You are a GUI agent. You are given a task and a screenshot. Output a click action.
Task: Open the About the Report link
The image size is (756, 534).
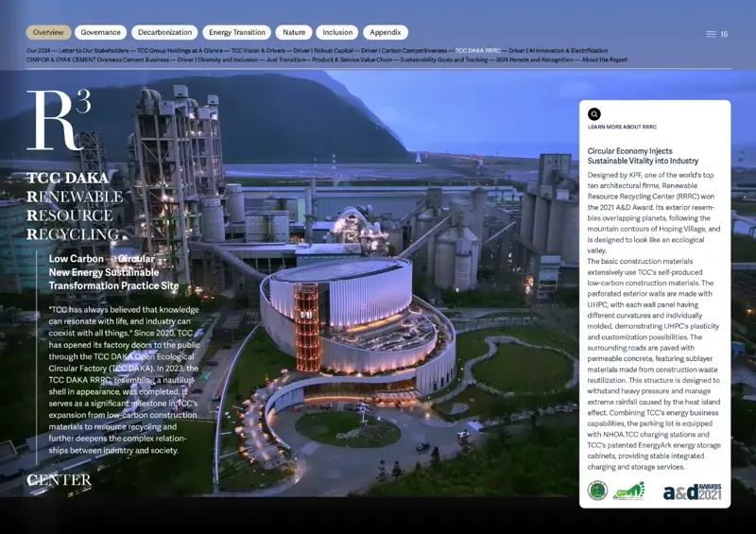(x=605, y=60)
